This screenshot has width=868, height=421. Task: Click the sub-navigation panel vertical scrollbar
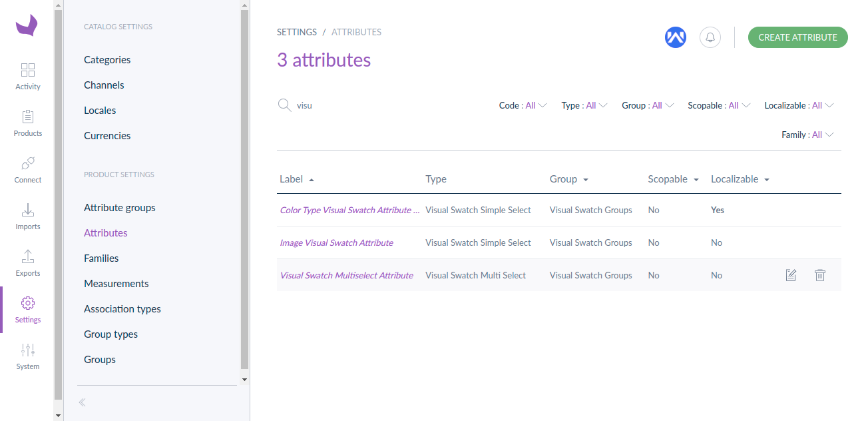point(244,190)
